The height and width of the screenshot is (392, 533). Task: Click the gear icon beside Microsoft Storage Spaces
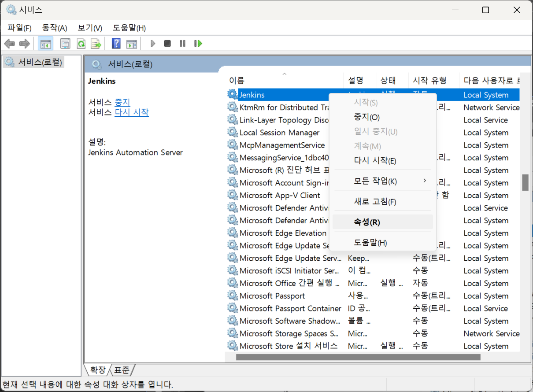233,333
